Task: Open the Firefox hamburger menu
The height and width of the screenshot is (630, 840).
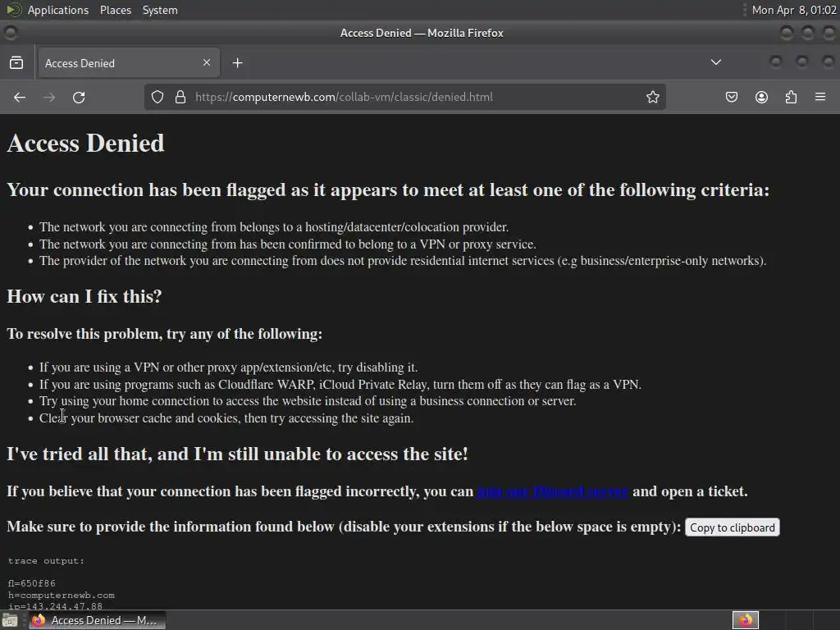Action: click(820, 97)
